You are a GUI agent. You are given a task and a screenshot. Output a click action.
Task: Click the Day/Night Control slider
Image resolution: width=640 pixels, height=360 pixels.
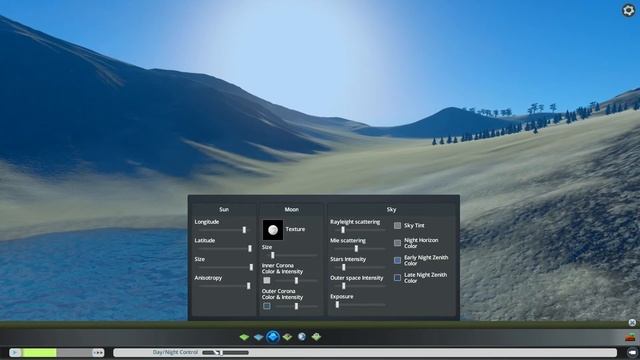(x=225, y=352)
